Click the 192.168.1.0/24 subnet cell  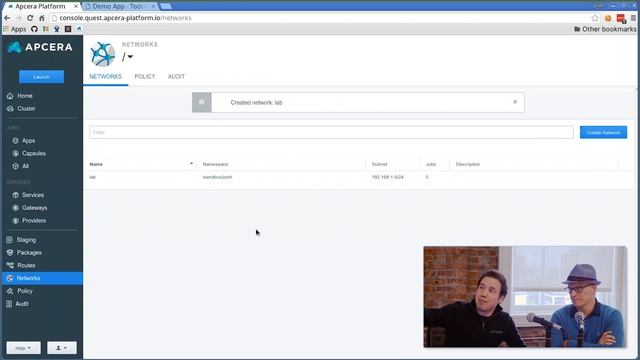pos(387,177)
